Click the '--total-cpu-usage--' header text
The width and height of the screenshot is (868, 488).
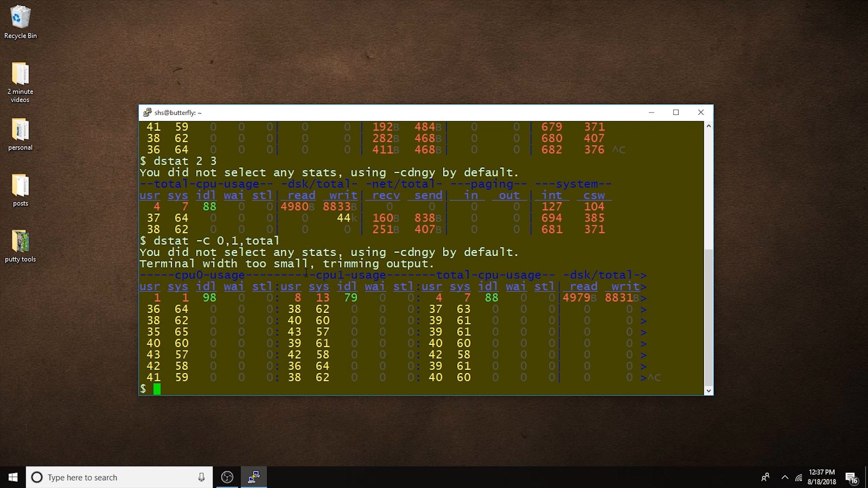click(x=206, y=184)
